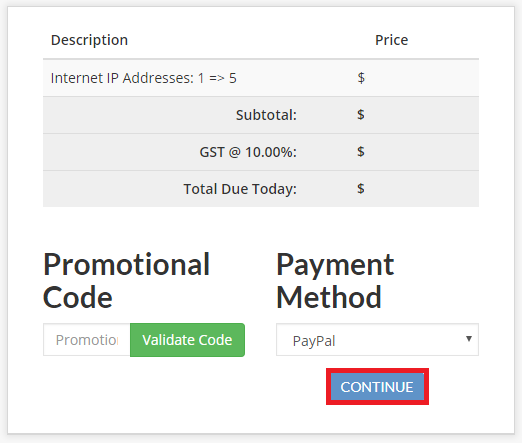The width and height of the screenshot is (522, 443).
Task: Click the number 5 in IP Addresses description
Action: pos(233,78)
